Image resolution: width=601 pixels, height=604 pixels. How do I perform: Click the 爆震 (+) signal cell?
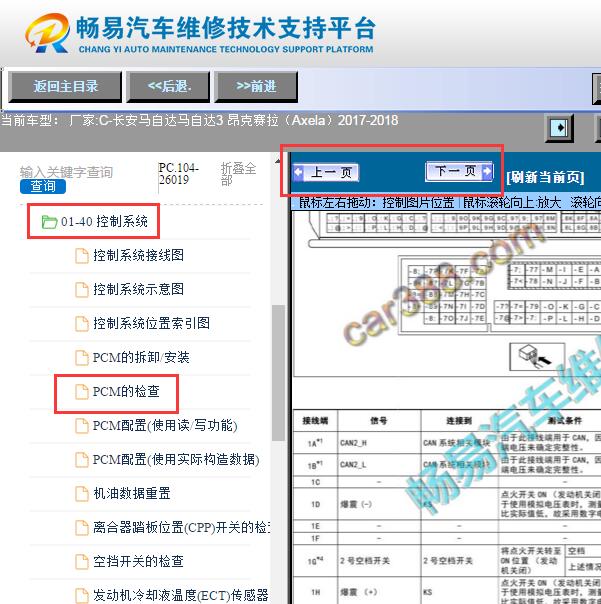[x=379, y=592]
